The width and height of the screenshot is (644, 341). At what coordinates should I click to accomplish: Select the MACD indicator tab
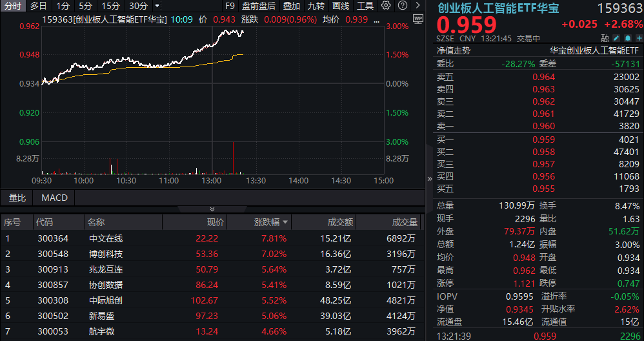click(54, 198)
